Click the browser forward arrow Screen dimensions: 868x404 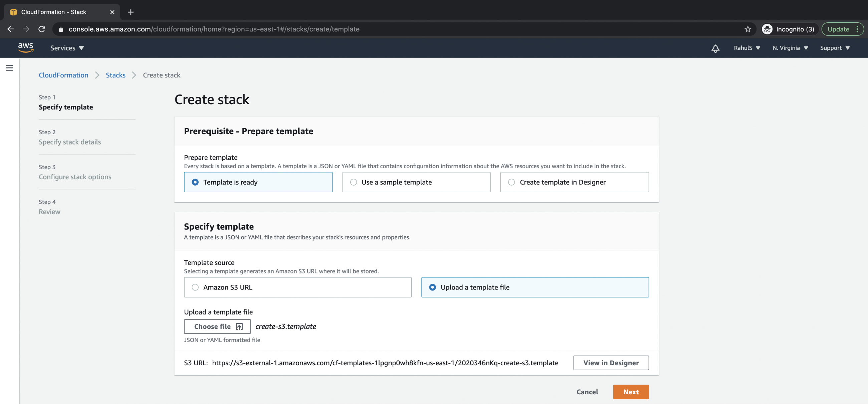click(x=26, y=29)
